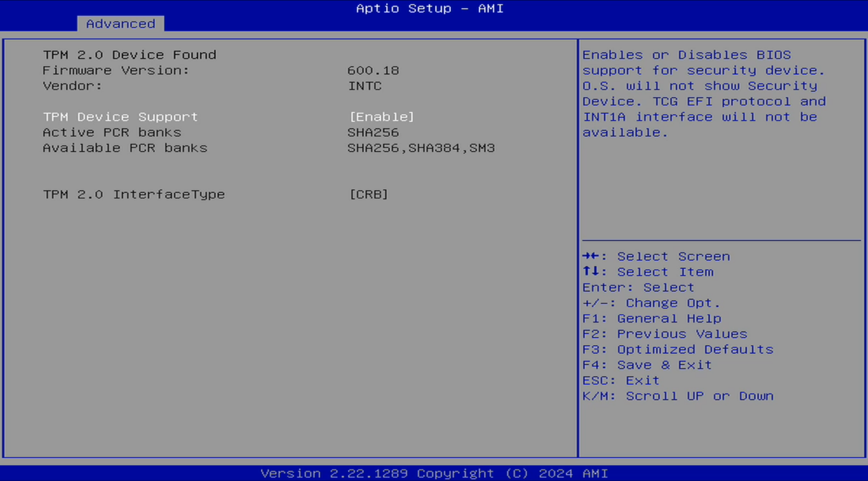The width and height of the screenshot is (868, 481).
Task: Click the F2: Previous Values hint
Action: tap(665, 334)
